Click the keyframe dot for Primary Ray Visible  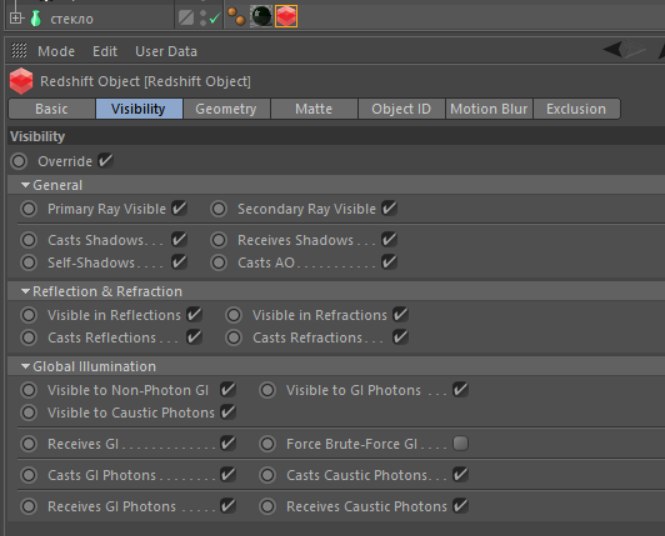29,209
